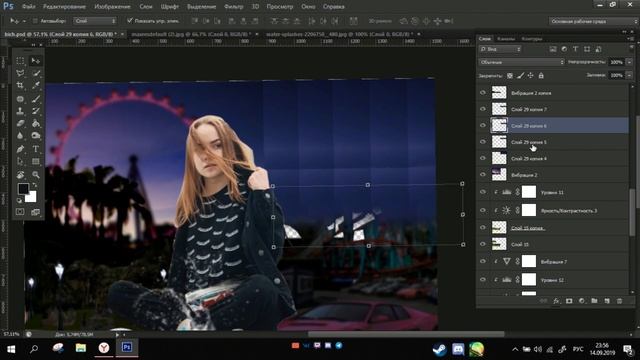Open the Файл menu
Viewport: 640px width, 360px height.
coord(28,7)
